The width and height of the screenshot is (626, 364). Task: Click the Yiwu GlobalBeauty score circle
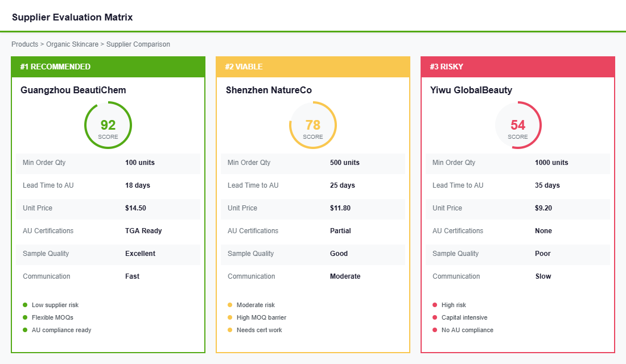click(518, 125)
